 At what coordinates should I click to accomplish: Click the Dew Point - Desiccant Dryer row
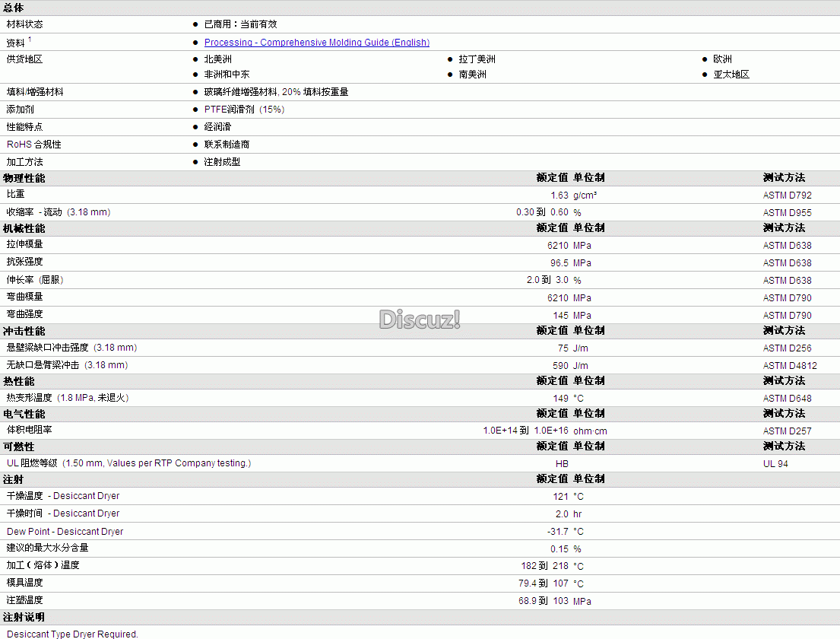tap(420, 531)
